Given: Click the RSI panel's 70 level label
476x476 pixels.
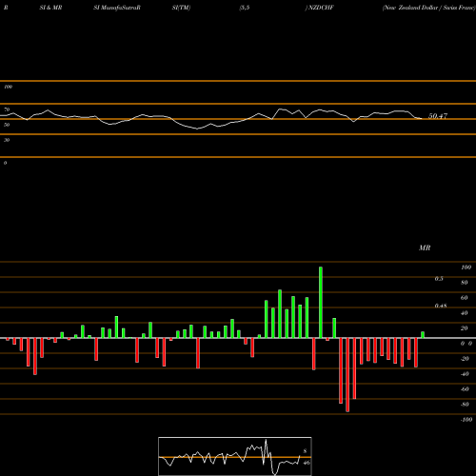Looking at the screenshot, I should click(7, 109).
